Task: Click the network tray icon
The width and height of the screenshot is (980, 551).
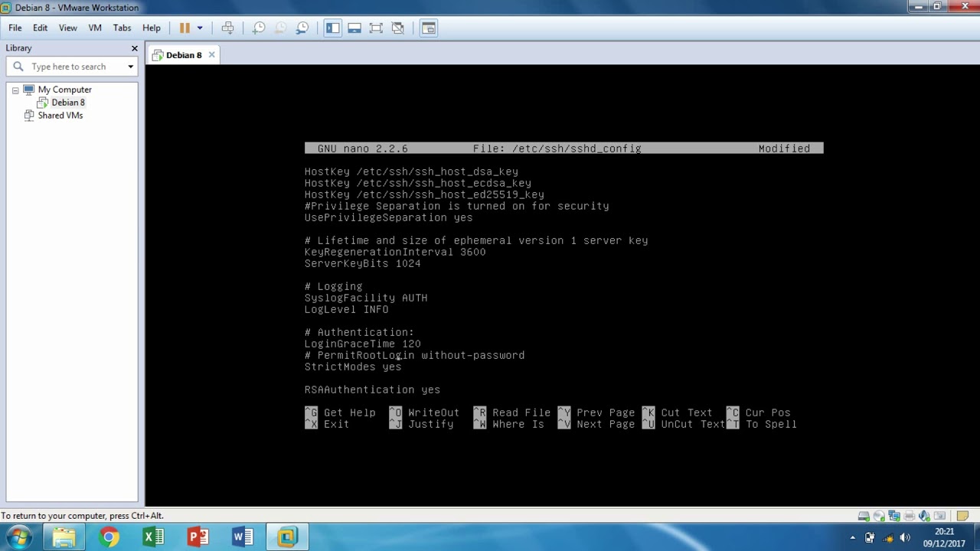Action: (x=888, y=538)
